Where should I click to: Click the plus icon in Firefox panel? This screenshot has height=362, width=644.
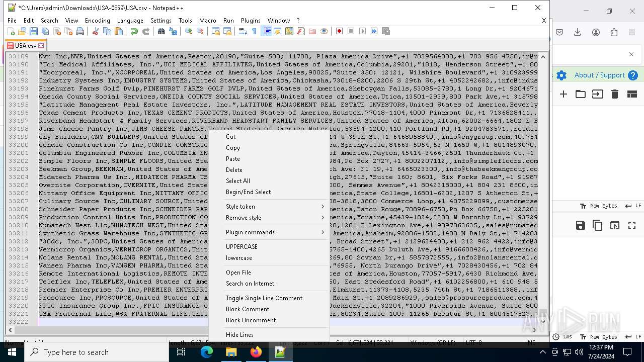(x=563, y=94)
